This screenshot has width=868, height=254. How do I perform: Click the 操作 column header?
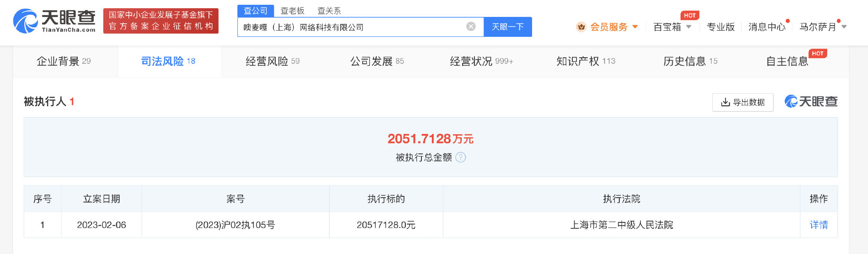tap(819, 199)
